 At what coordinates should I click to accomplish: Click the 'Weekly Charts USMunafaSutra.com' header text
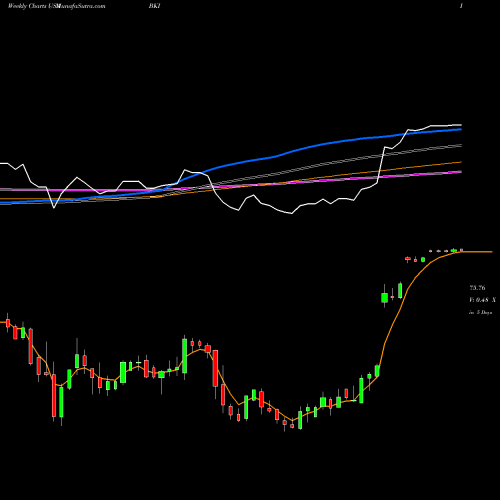pos(56,6)
